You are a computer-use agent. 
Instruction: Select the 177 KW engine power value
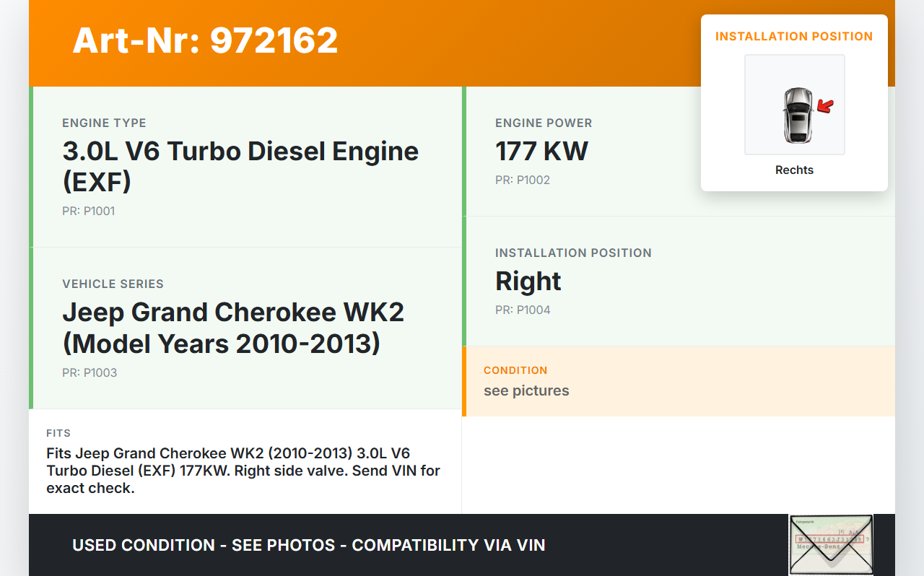(541, 152)
